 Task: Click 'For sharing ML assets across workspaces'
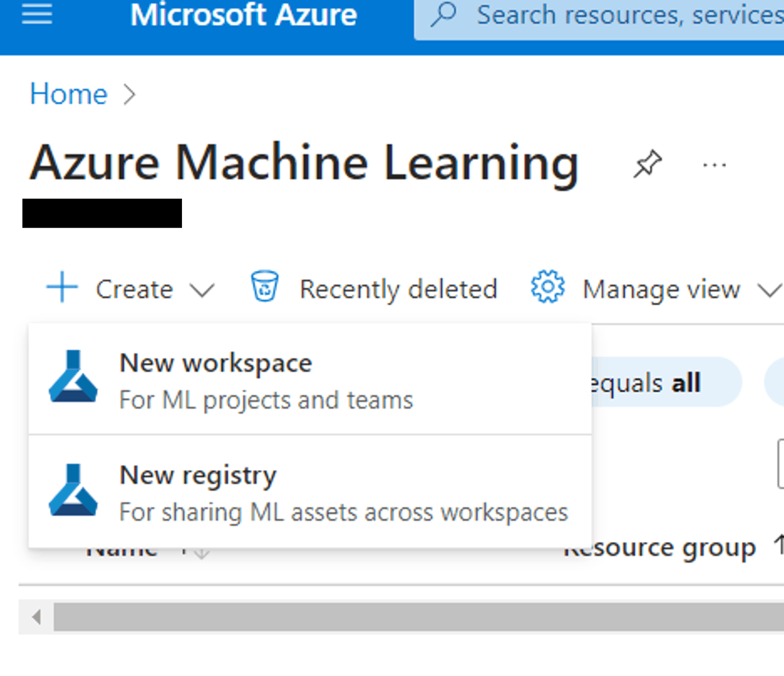point(344,513)
